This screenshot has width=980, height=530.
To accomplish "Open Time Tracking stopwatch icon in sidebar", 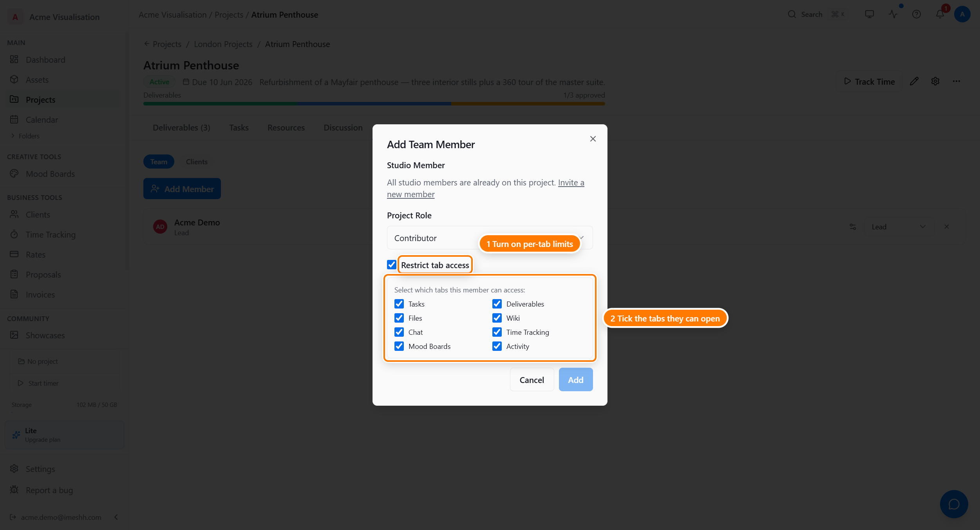I will (x=14, y=234).
